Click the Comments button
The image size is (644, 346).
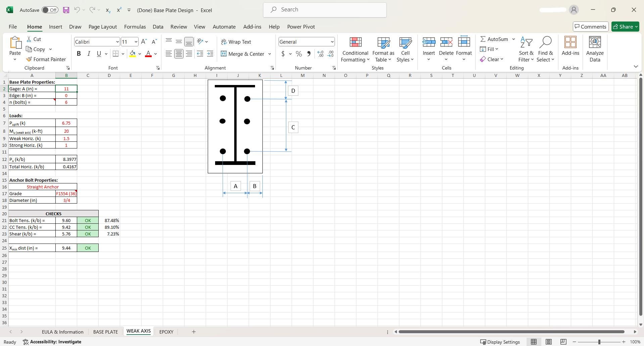point(590,27)
